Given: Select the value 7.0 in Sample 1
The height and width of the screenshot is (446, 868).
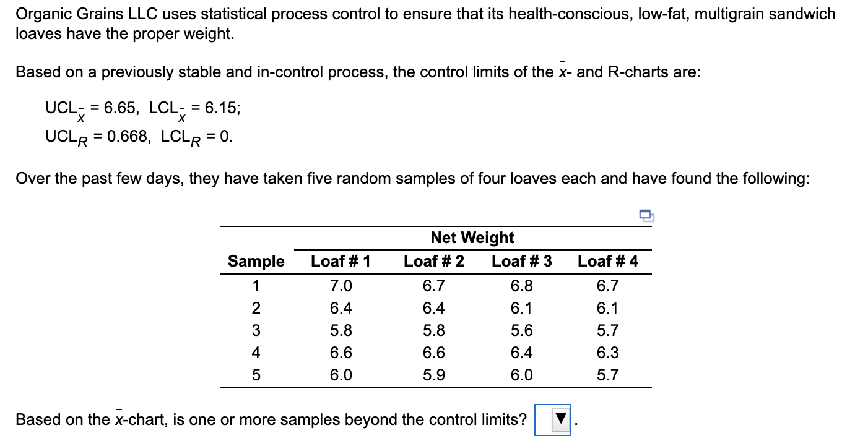Looking at the screenshot, I should [341, 285].
